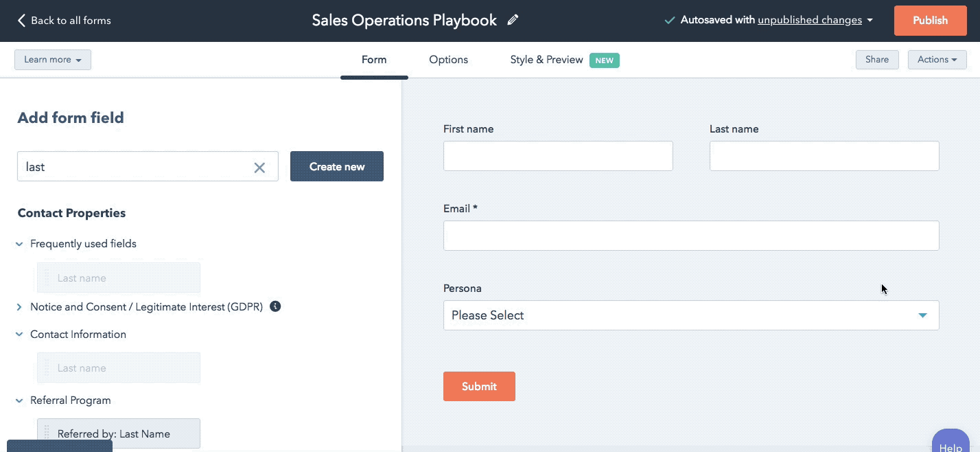Click into the Email input field
Viewport: 980px width, 452px height.
coord(690,236)
